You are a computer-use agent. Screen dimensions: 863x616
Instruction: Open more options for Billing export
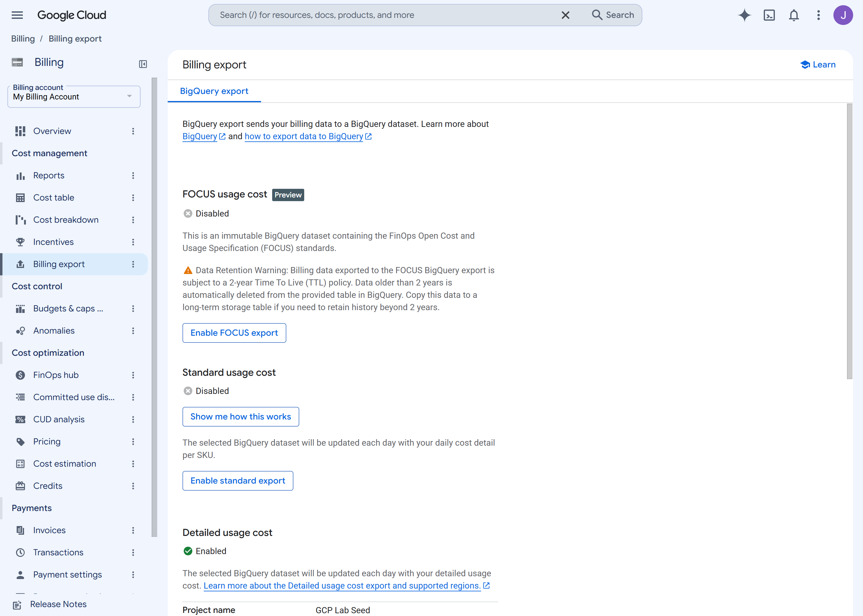pos(133,264)
